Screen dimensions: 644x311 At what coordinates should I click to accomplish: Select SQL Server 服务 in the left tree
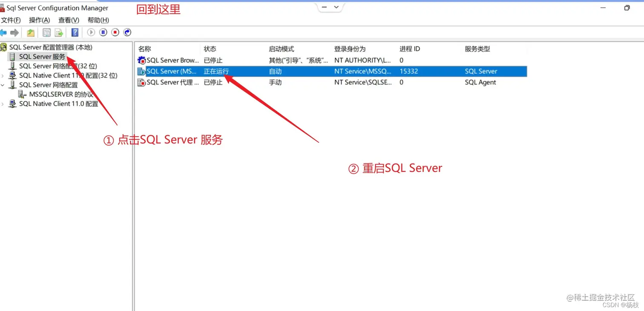pyautogui.click(x=43, y=56)
